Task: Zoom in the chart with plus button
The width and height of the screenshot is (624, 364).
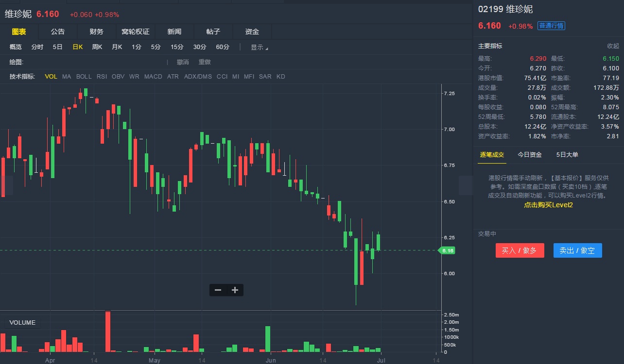Action: tap(235, 290)
